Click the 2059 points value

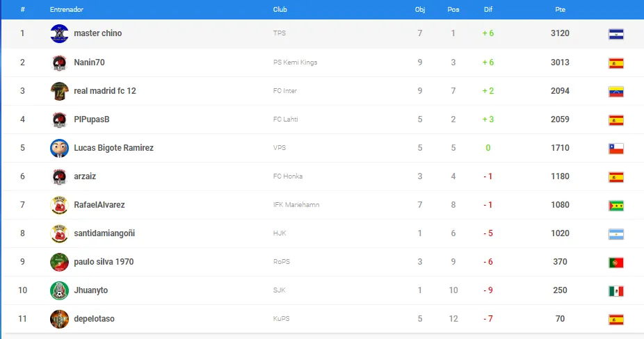click(561, 119)
